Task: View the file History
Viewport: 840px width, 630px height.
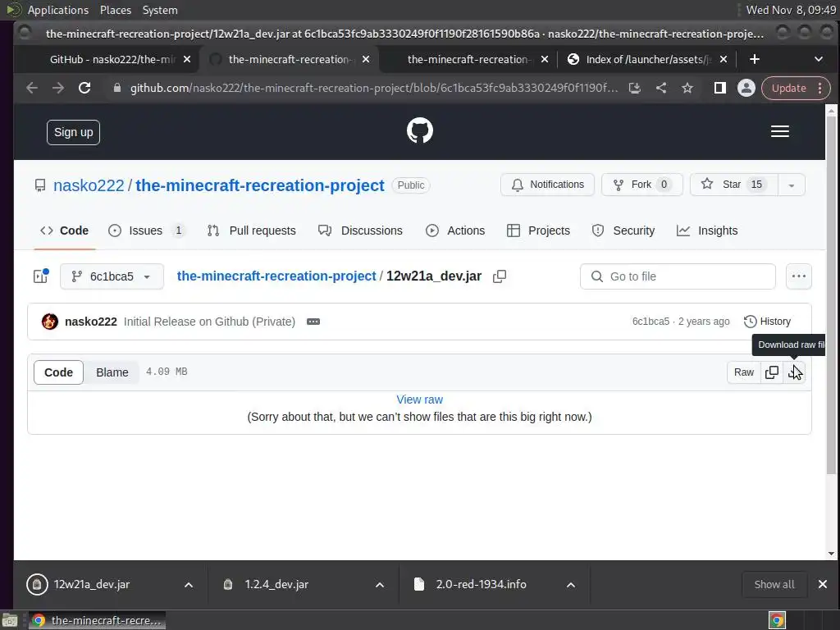Action: click(x=767, y=322)
